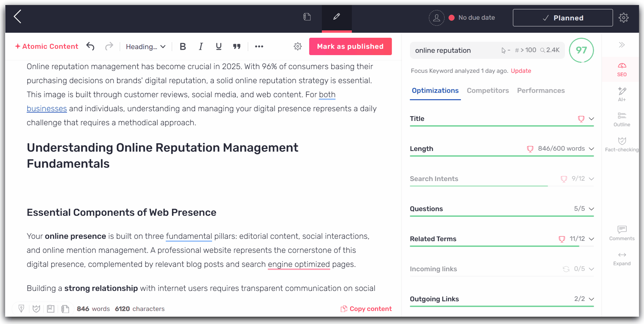Viewport: 644px width, 324px height.
Task: Go back with the left arrow
Action: pos(18,16)
